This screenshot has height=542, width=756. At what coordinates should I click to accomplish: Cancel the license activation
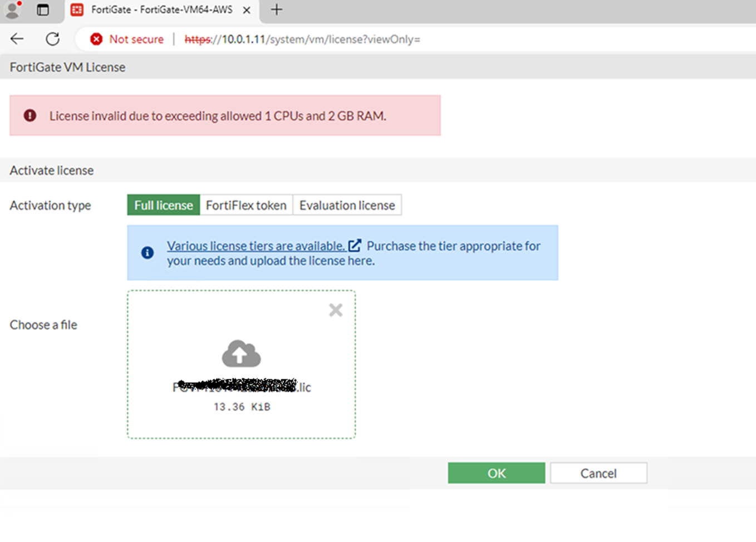(x=598, y=473)
